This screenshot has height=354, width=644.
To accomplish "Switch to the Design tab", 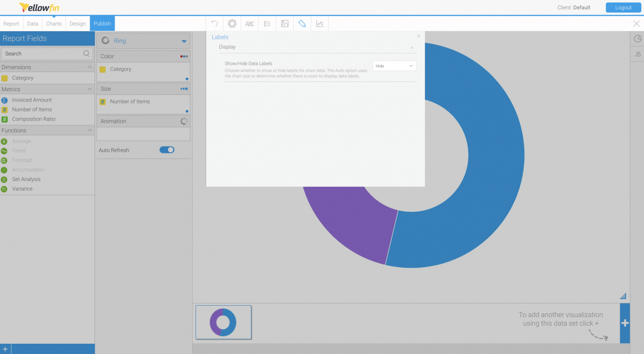I will coord(77,23).
